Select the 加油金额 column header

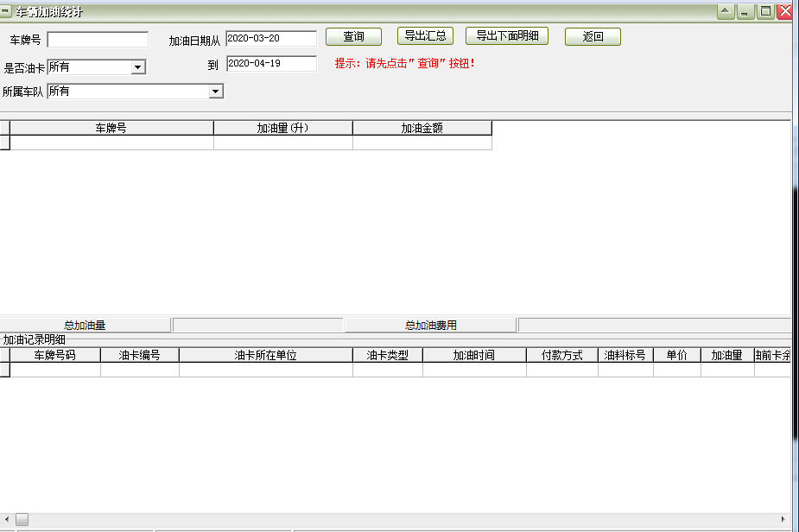pos(422,128)
